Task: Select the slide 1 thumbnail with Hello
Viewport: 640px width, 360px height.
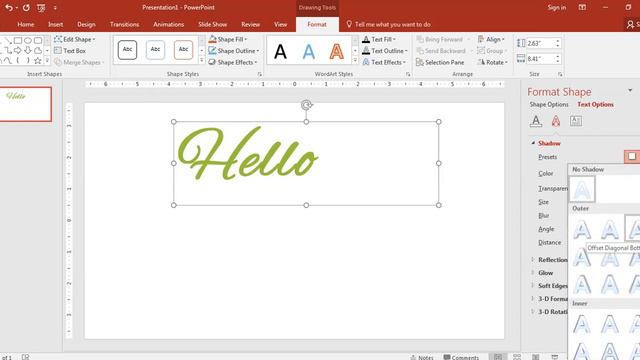Action: click(25, 104)
